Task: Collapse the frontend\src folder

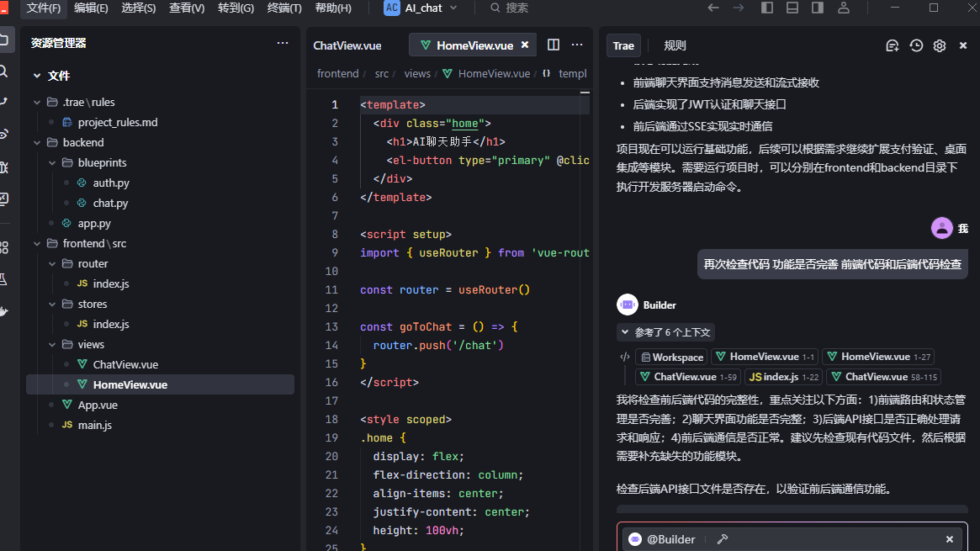Action: point(37,244)
